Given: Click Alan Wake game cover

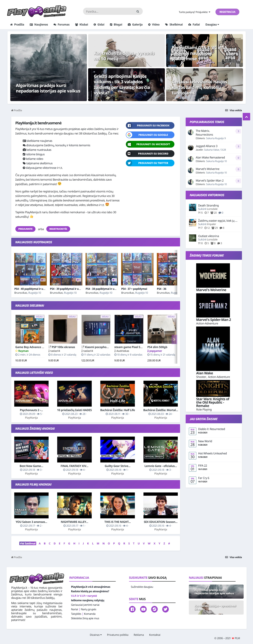Looking at the screenshot, I should point(213,348).
